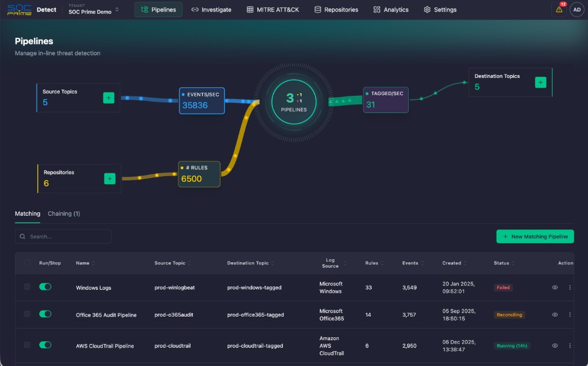Screen dimensions: 588x366
Task: Add a new repository with plus icon
Action: tap(110, 178)
